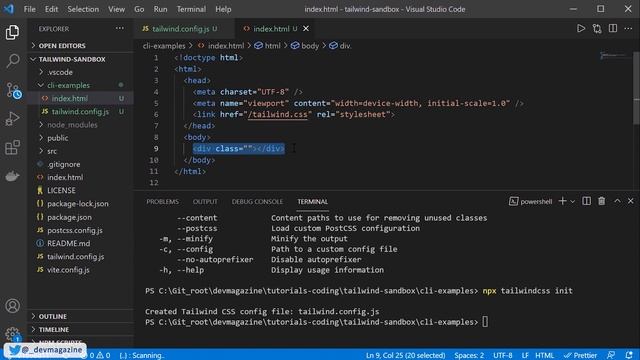Open the Selection menu
The image size is (640, 360).
tap(83, 9)
